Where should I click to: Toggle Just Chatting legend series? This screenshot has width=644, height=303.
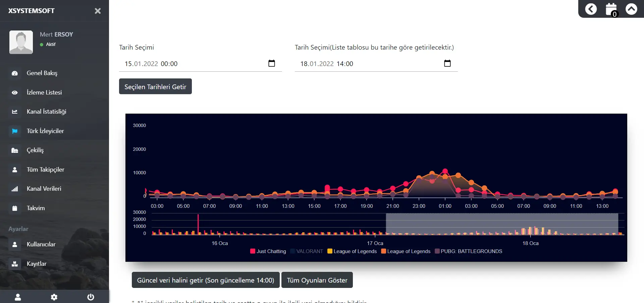click(x=268, y=251)
